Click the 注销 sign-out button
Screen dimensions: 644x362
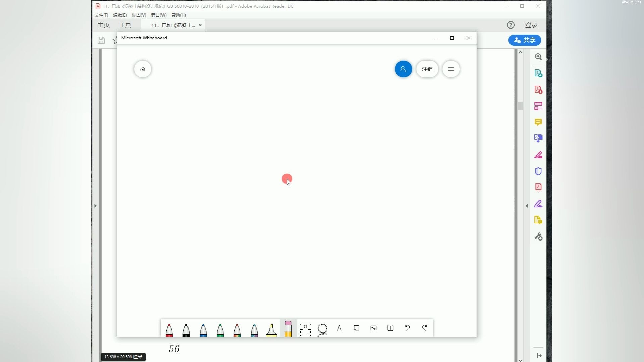(427, 69)
